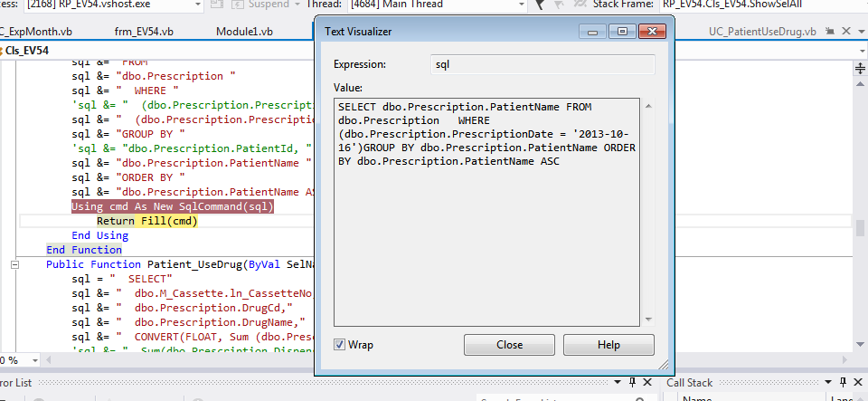Screen dimensions: 868x401
Task: Maximize the Text Visualizer dialog
Action: tap(622, 32)
